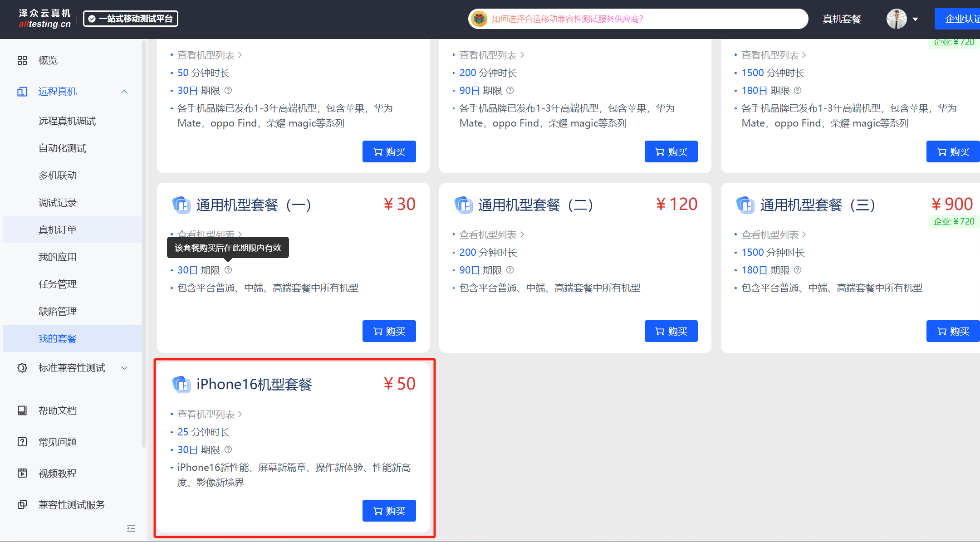The image size is (980, 542).
Task: Click the 30日 期限 help icon in 50 分钟 card
Action: 228,90
